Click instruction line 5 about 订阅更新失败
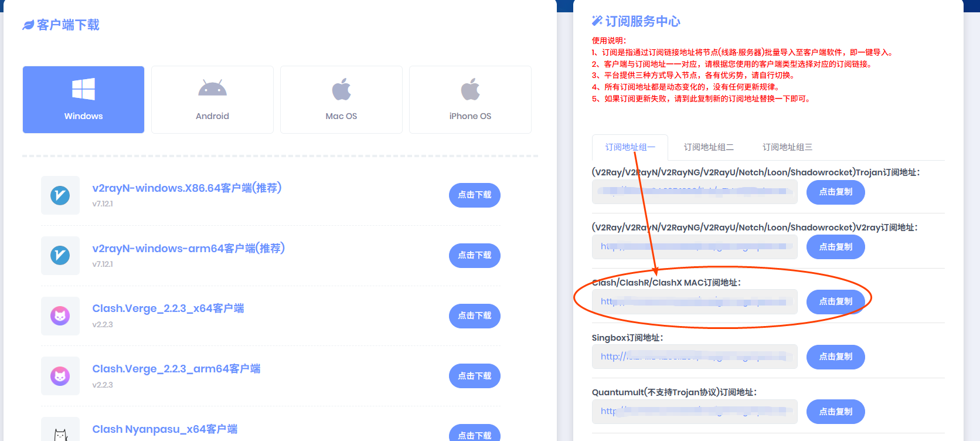The width and height of the screenshot is (980, 441). [702, 99]
